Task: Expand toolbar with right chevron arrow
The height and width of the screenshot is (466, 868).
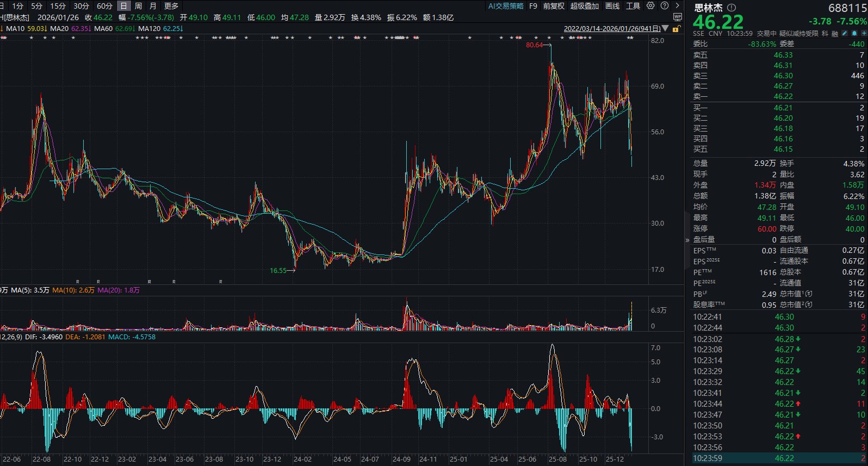Action: pyautogui.click(x=678, y=6)
